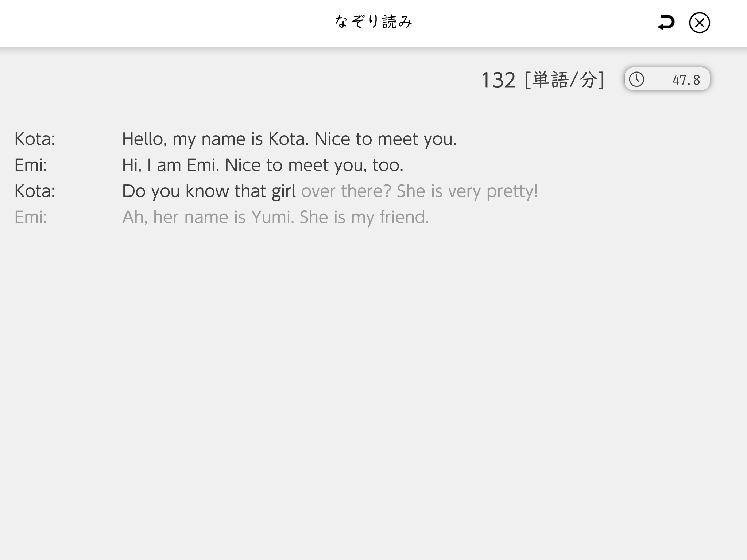Click the clock icon in timer
The width and height of the screenshot is (747, 560).
tap(637, 79)
